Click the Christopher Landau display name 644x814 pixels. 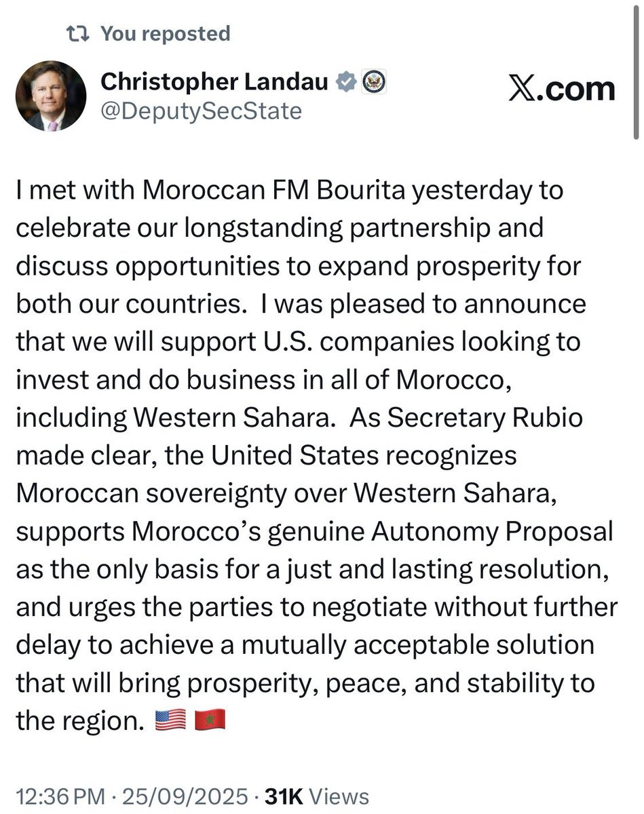[x=215, y=82]
